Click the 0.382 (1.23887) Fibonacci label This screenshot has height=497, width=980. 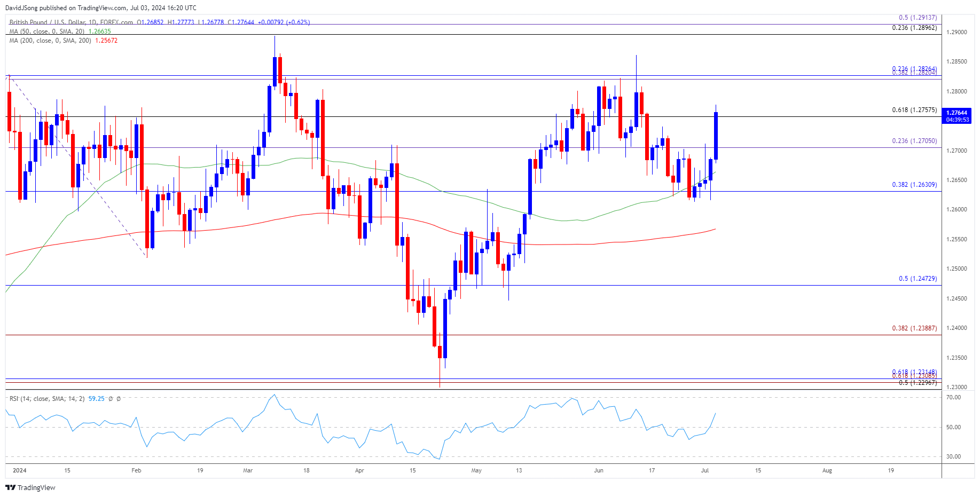tap(914, 328)
